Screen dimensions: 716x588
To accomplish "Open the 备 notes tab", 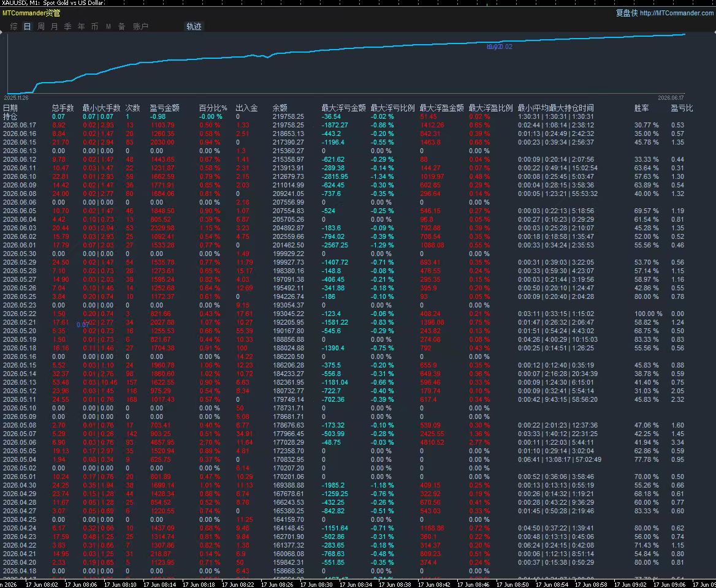I will pos(121,26).
